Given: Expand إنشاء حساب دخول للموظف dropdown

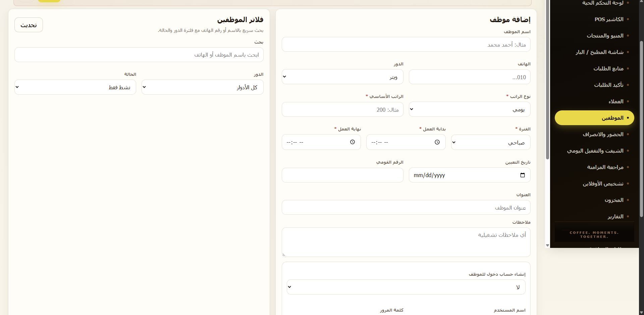Looking at the screenshot, I should pyautogui.click(x=406, y=287).
